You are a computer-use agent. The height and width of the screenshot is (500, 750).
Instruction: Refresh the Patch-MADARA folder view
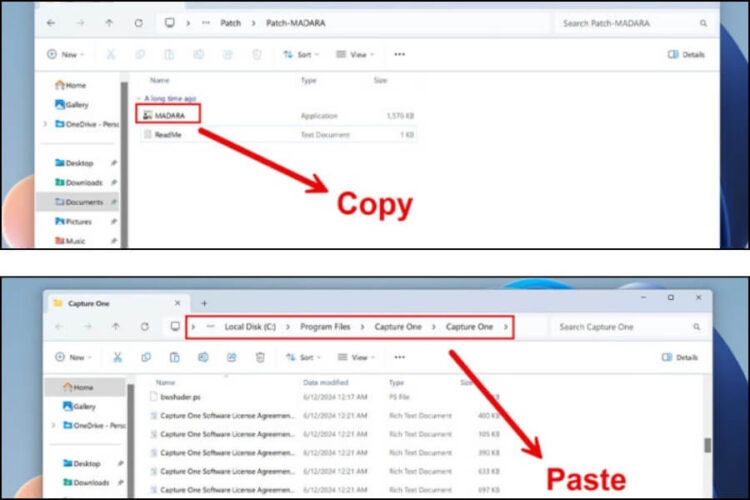[x=138, y=23]
